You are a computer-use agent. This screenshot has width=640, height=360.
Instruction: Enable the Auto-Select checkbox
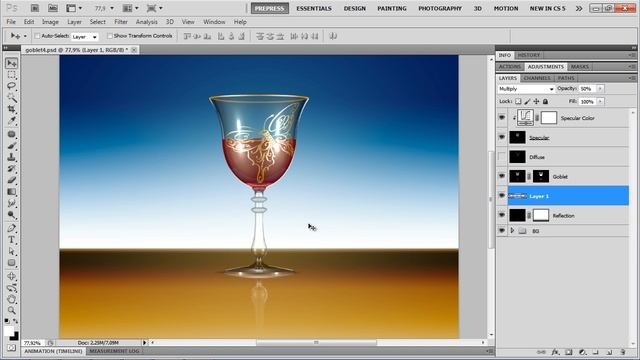(x=37, y=36)
